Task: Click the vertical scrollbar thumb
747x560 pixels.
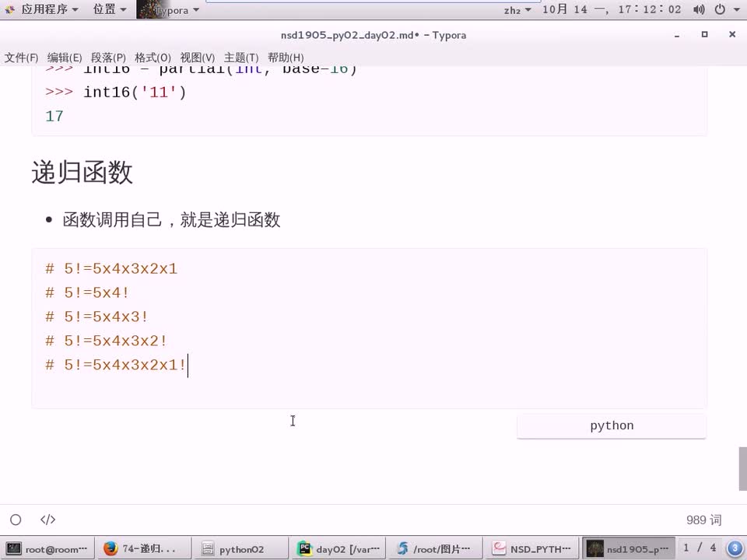Action: 742,468
